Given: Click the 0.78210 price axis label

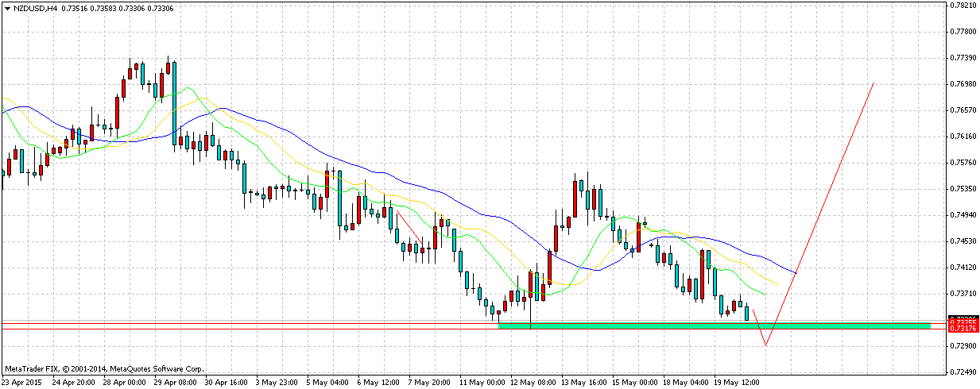Looking at the screenshot, I should pyautogui.click(x=963, y=5).
